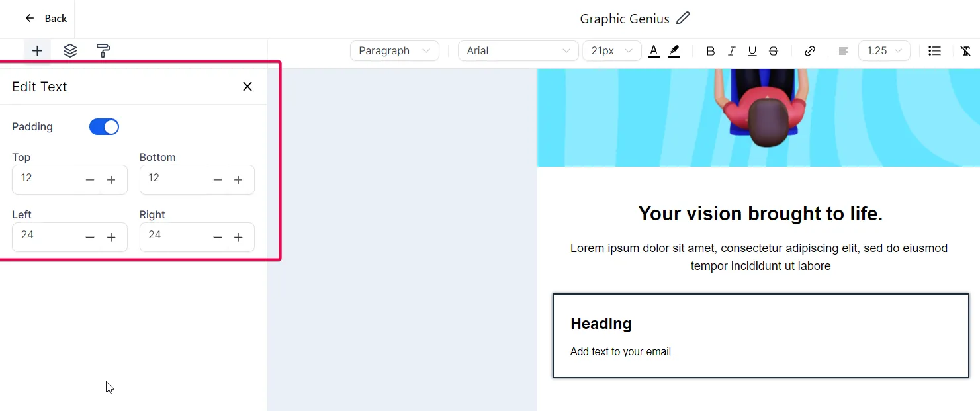Viewport: 980px width, 411px height.
Task: Expand the 1.25 line height dropdown
Action: click(x=884, y=51)
